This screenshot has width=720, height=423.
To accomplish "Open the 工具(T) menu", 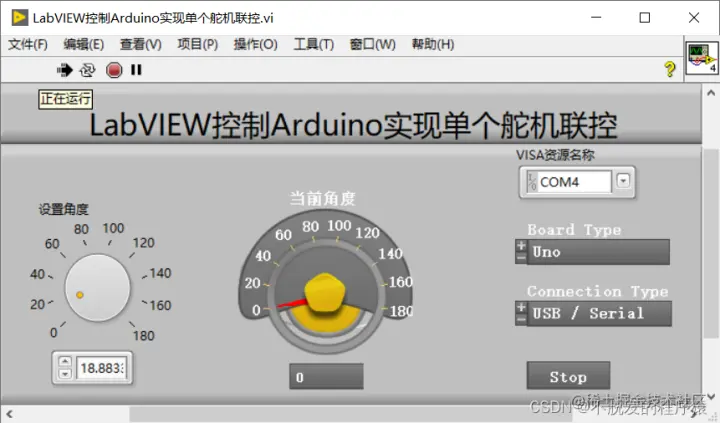I will coord(314,45).
